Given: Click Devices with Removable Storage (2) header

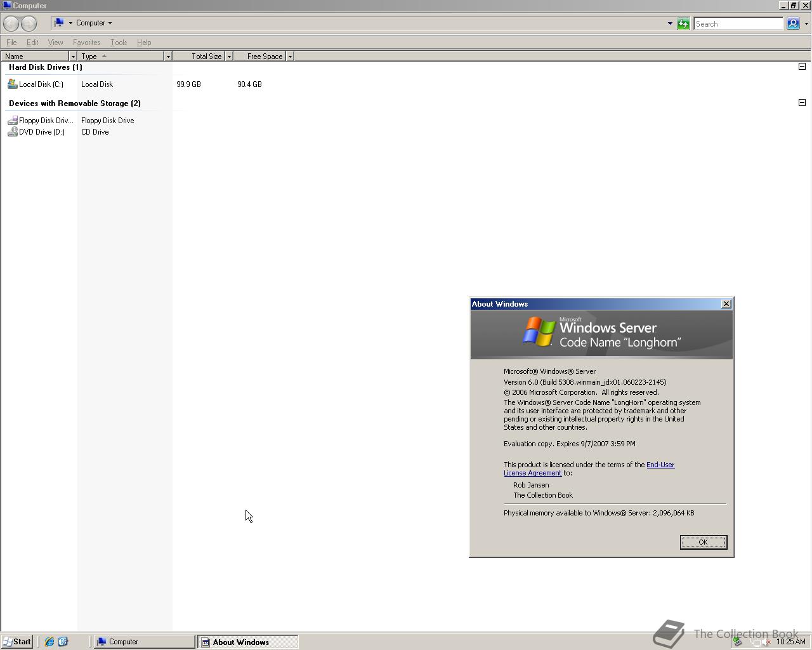Looking at the screenshot, I should click(75, 103).
